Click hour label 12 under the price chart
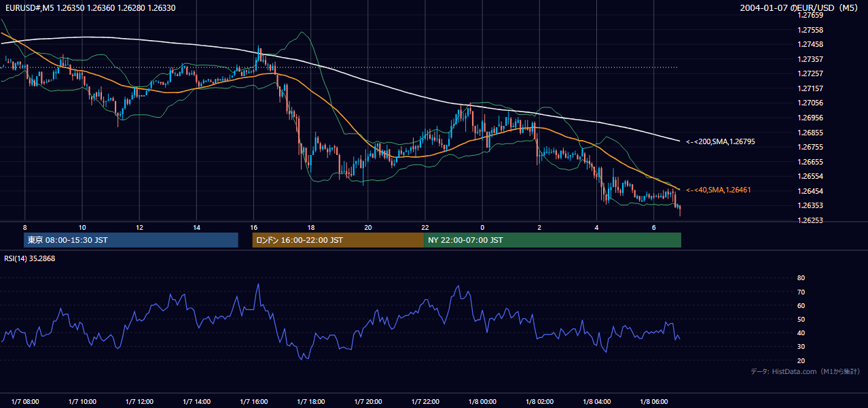Screen dimensions: 868x408 point(139,227)
